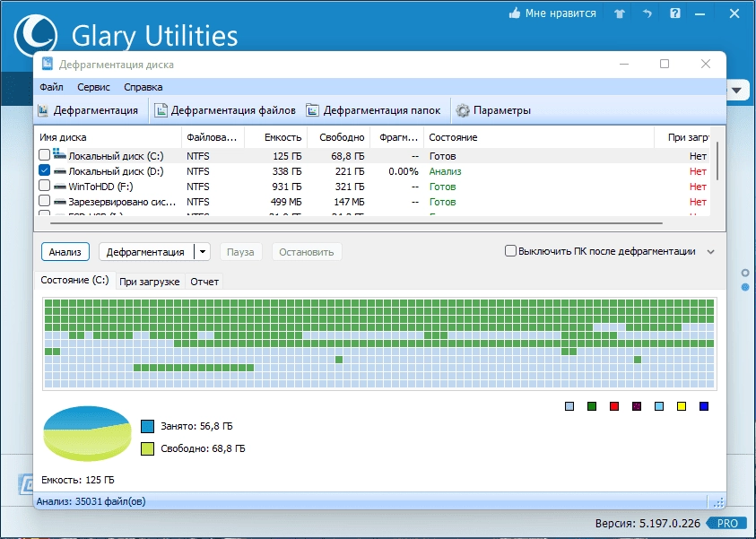Click the Glary Utilities moon logo
The image size is (756, 539).
point(35,36)
